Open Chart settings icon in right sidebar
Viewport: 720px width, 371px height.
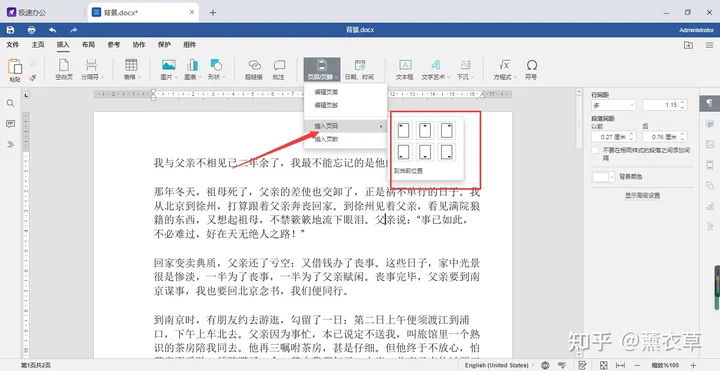(710, 206)
